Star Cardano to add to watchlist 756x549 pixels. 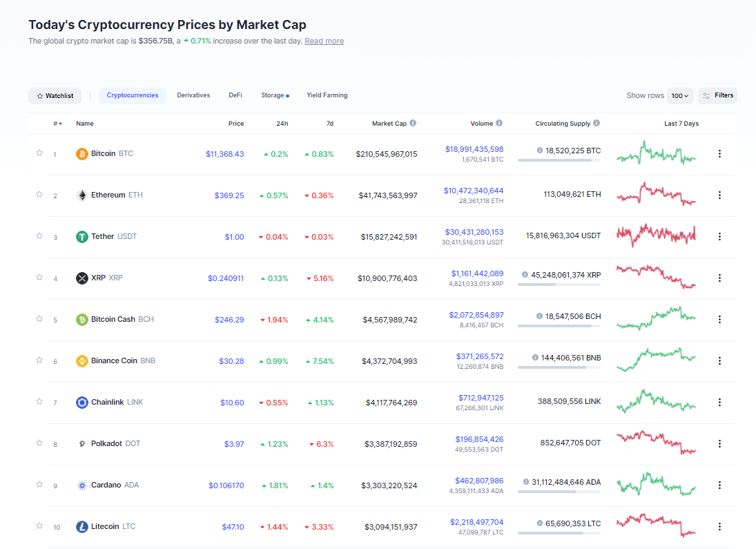[x=39, y=485]
